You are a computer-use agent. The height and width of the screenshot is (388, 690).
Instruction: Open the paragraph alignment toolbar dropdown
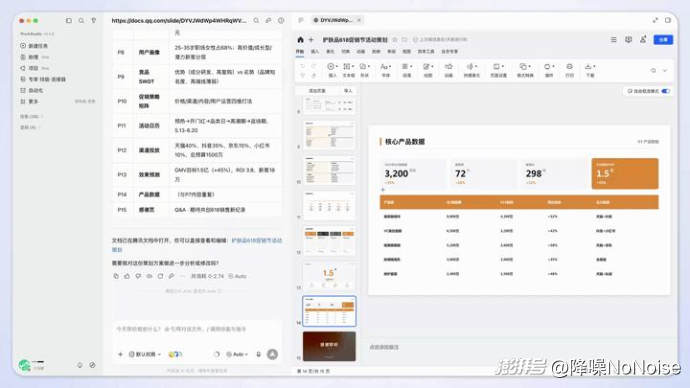(407, 70)
